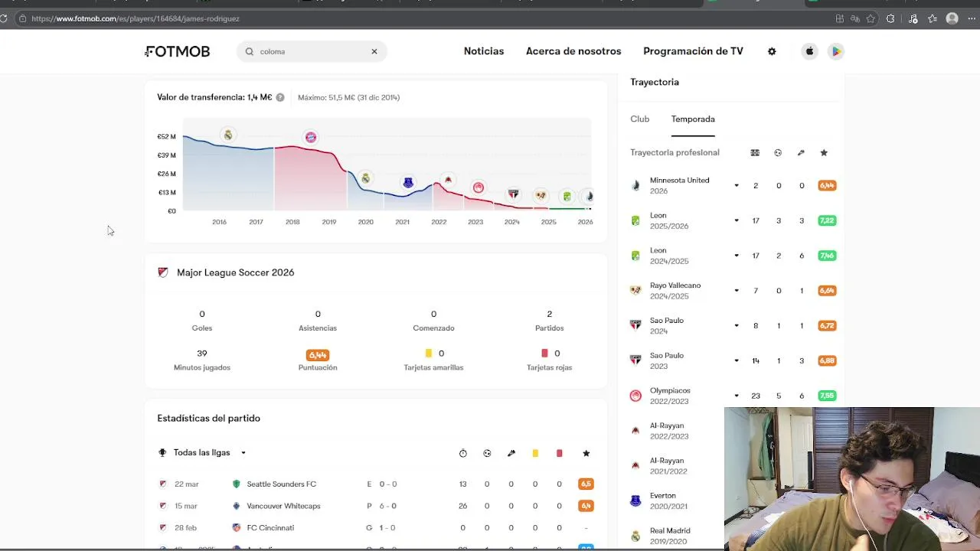Click the Major League Soccer logo icon

[163, 272]
